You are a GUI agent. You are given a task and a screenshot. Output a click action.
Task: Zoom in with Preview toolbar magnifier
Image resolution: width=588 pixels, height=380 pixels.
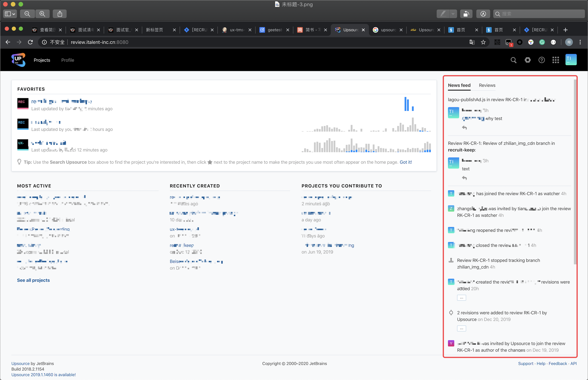(42, 14)
